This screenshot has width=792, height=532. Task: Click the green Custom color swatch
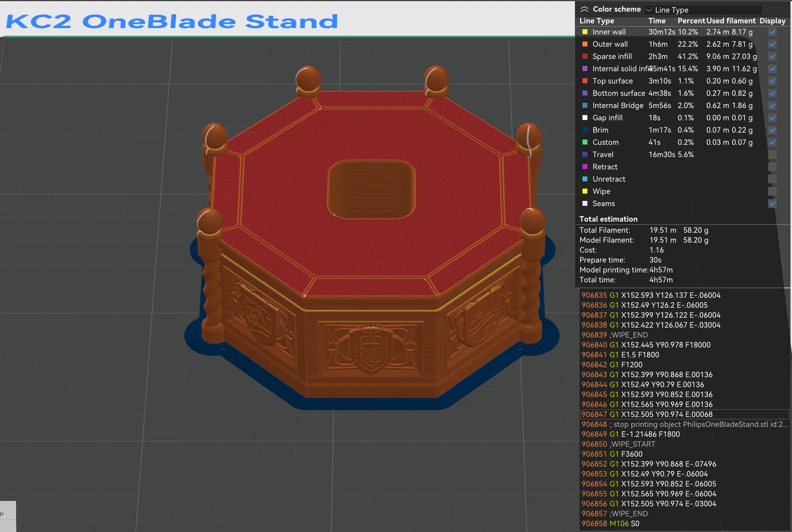pyautogui.click(x=585, y=143)
